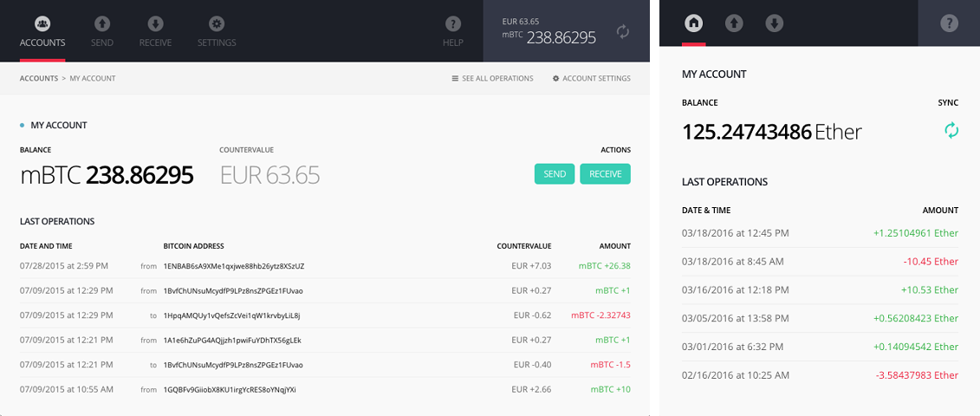This screenshot has height=416, width=980.
Task: Open the Help question mark icon in left window
Action: [x=453, y=23]
